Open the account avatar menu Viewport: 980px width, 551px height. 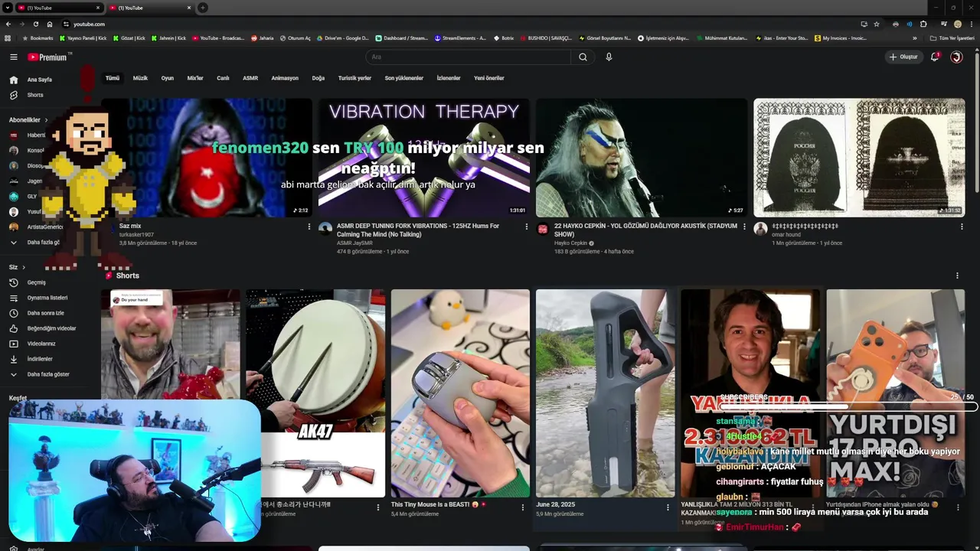click(x=956, y=57)
